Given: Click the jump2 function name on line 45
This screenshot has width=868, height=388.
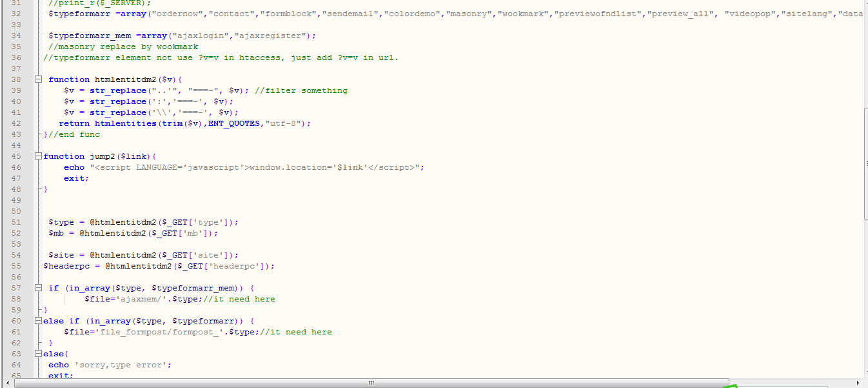Looking at the screenshot, I should point(103,156).
